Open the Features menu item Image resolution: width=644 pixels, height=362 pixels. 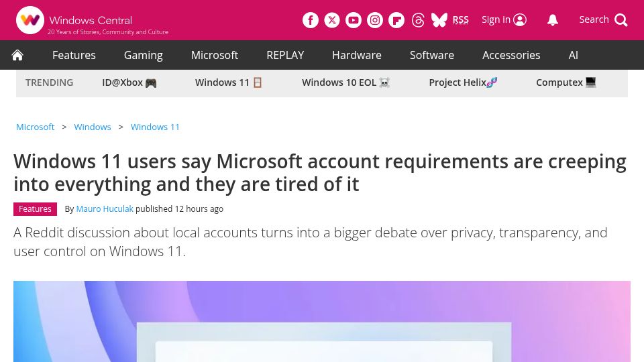[74, 55]
